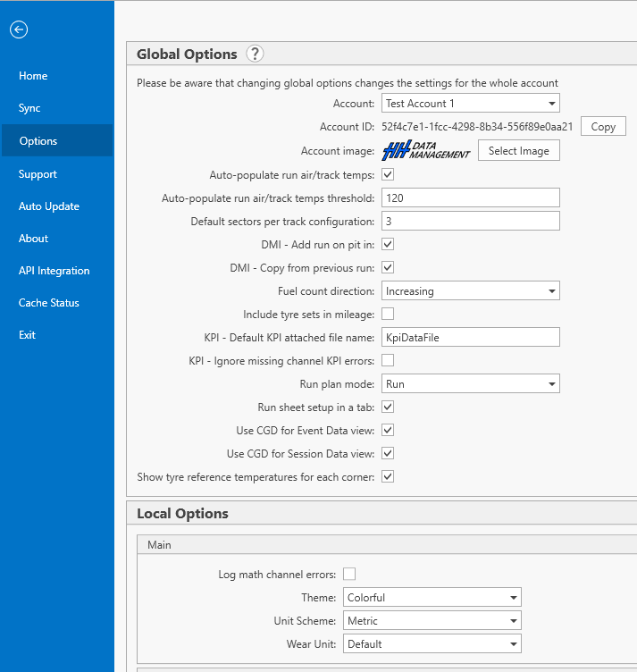Uncheck DMI Add run on pit in
The image size is (637, 672).
(388, 244)
